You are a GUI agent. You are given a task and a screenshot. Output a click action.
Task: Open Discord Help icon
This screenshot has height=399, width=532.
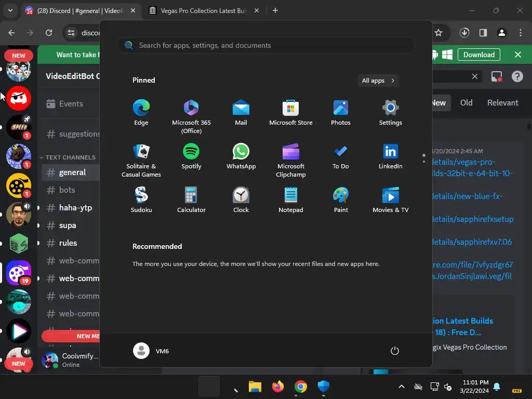point(517,76)
